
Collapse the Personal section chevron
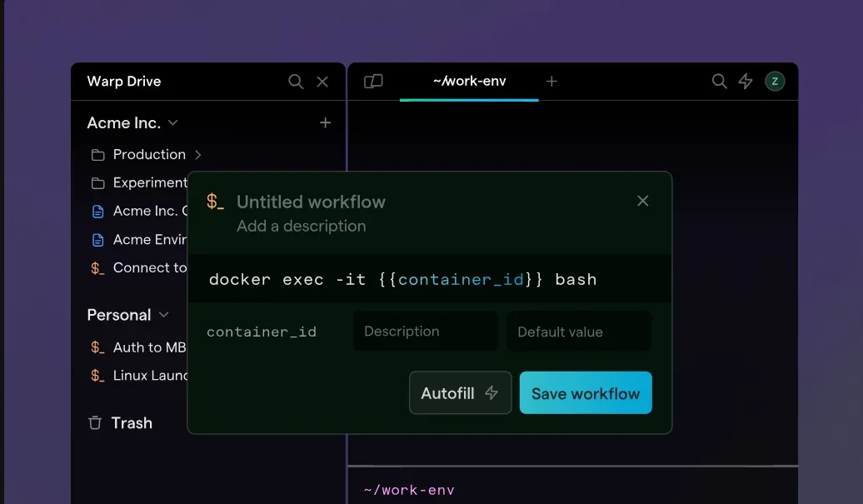164,315
